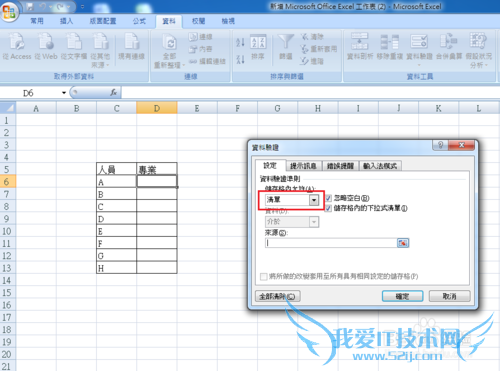Click in the 來源 source input field
The image size is (500, 371).
pyautogui.click(x=331, y=243)
